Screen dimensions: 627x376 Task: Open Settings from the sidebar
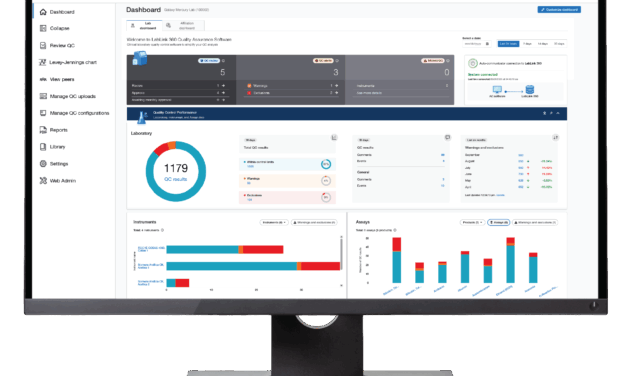54,164
